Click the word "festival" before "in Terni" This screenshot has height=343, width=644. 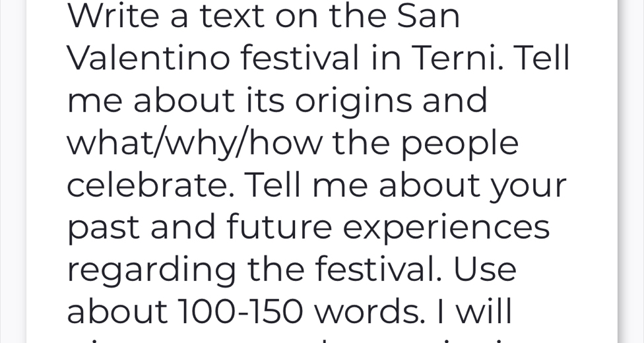click(300, 59)
